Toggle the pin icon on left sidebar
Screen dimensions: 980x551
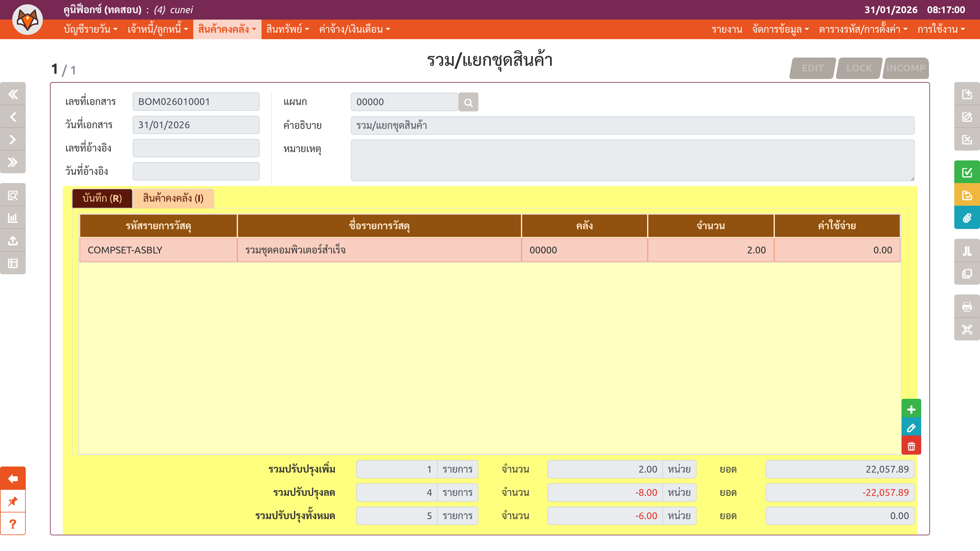point(13,501)
